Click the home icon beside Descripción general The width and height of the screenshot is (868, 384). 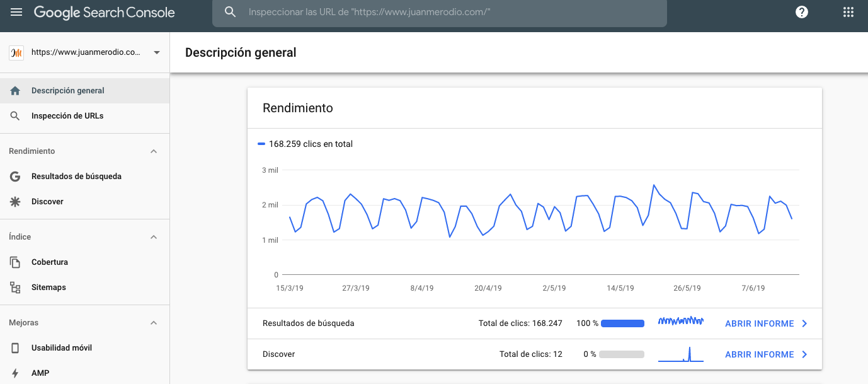point(15,91)
